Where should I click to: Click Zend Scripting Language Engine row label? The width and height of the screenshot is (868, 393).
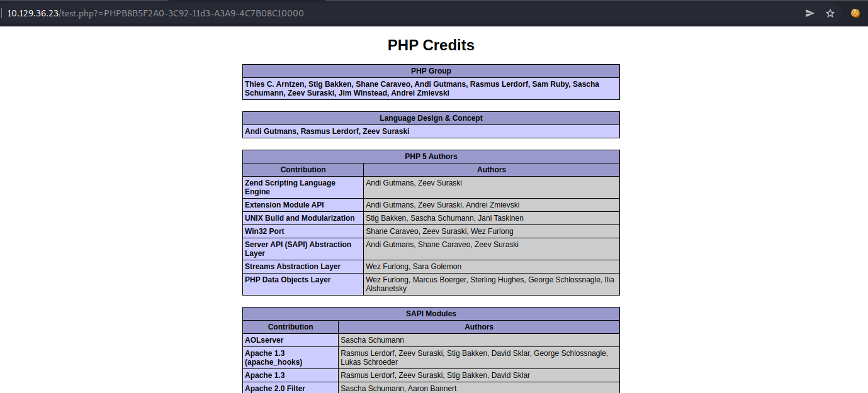coord(303,187)
